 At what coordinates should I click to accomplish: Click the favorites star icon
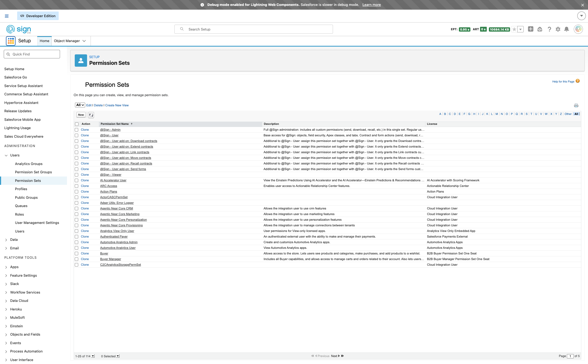pyautogui.click(x=514, y=29)
